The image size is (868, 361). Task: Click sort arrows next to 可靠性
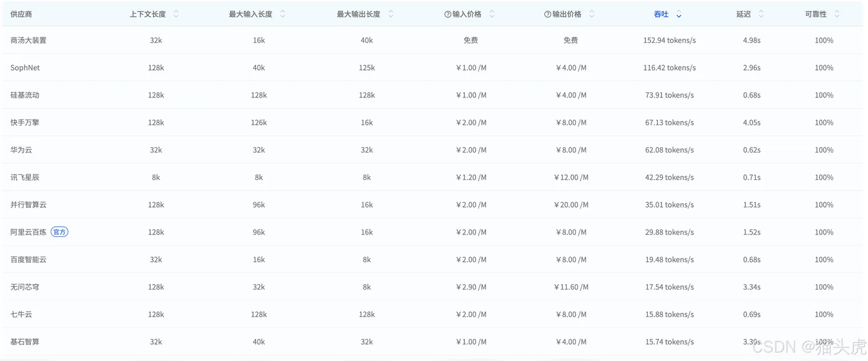tap(837, 14)
